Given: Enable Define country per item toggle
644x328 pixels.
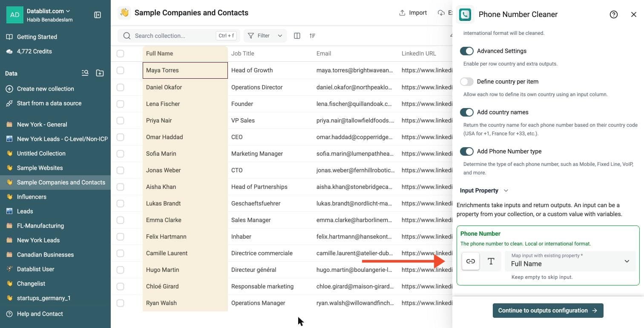Looking at the screenshot, I should coord(467,82).
